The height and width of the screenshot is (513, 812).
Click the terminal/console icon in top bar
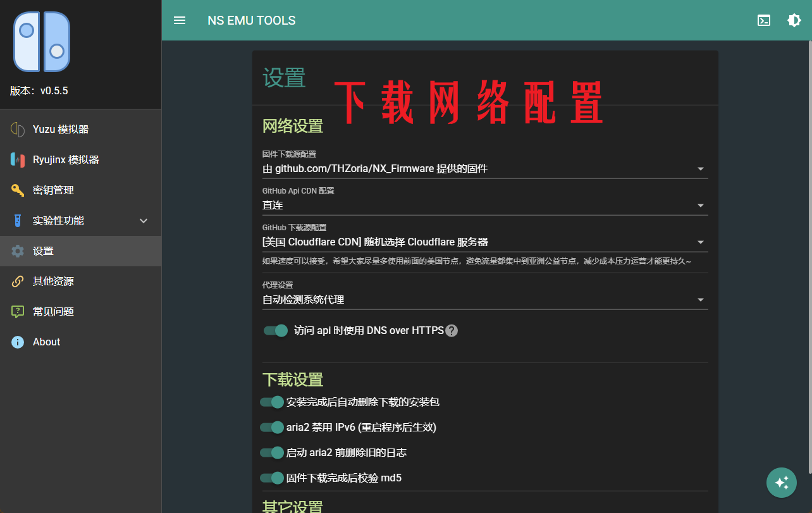764,20
